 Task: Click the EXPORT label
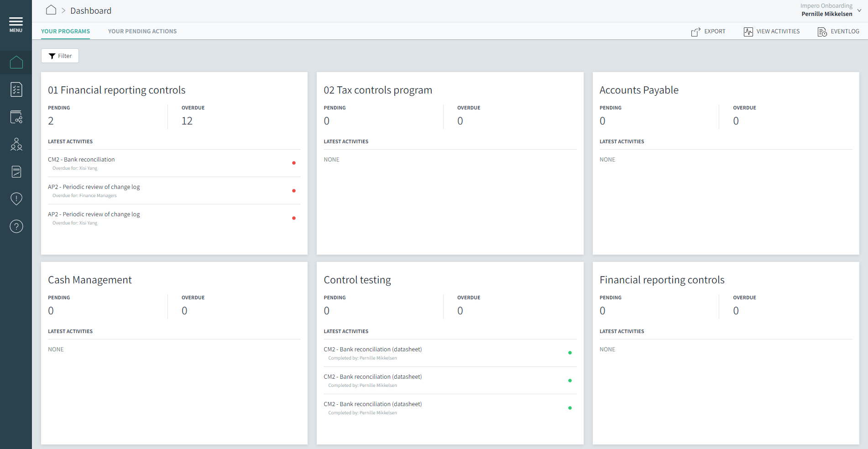715,31
